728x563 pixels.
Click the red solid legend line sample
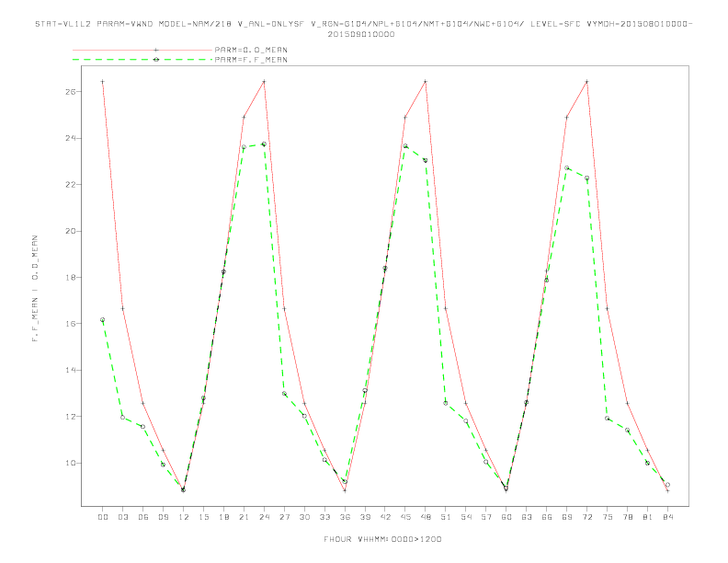[142, 50]
